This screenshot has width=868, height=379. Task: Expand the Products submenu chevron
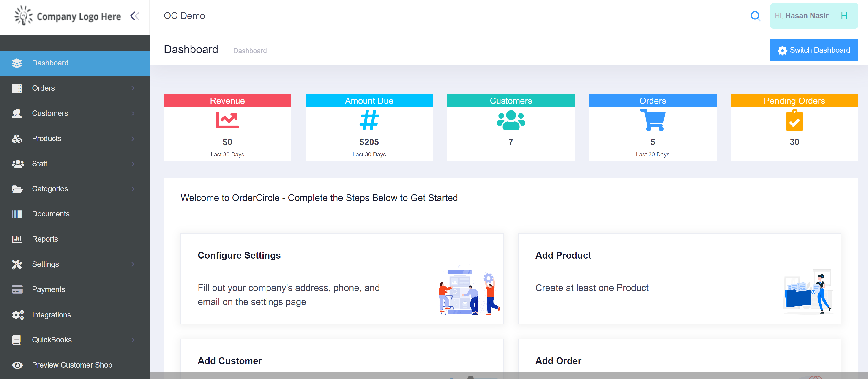[133, 139]
